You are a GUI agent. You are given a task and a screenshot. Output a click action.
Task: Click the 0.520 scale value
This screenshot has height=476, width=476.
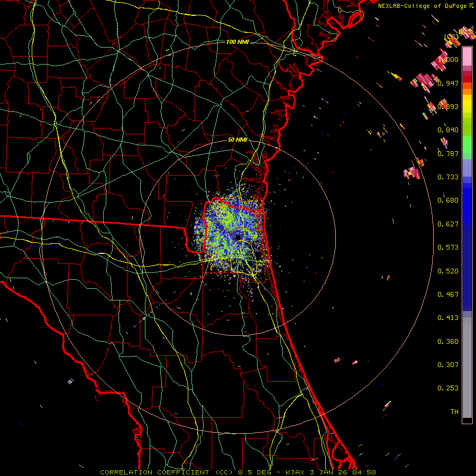coord(448,271)
